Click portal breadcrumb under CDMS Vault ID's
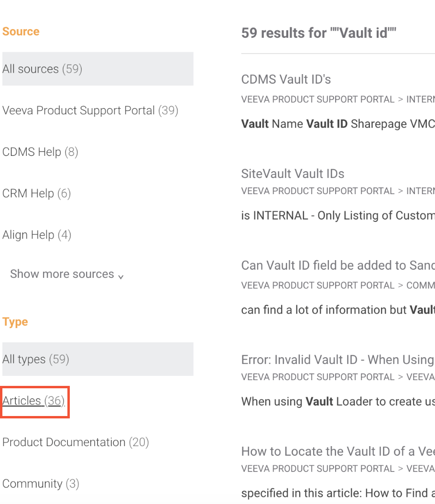 point(318,99)
